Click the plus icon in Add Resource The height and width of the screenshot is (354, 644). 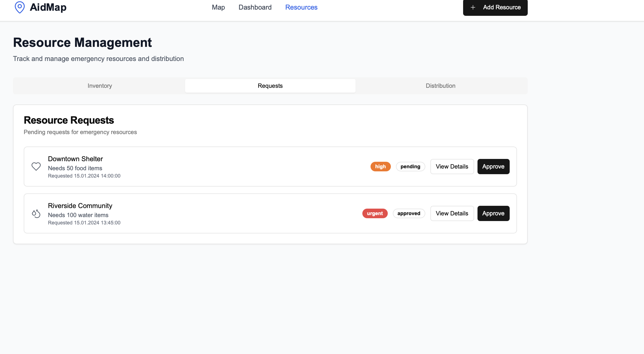click(473, 7)
